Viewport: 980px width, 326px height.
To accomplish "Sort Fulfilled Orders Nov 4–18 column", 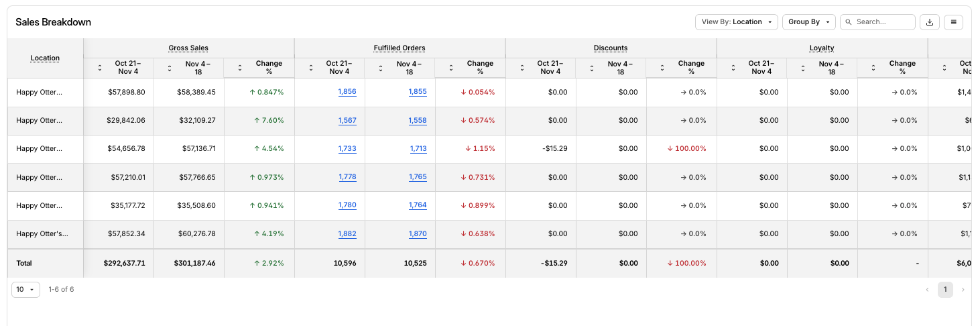I will pyautogui.click(x=381, y=68).
